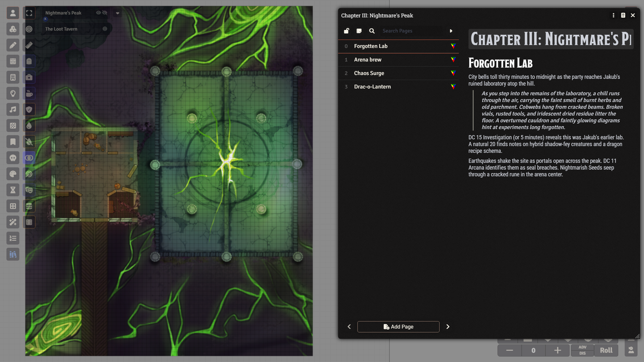
Task: Toggle the highlighted overlapping circles tool
Action: tap(29, 158)
